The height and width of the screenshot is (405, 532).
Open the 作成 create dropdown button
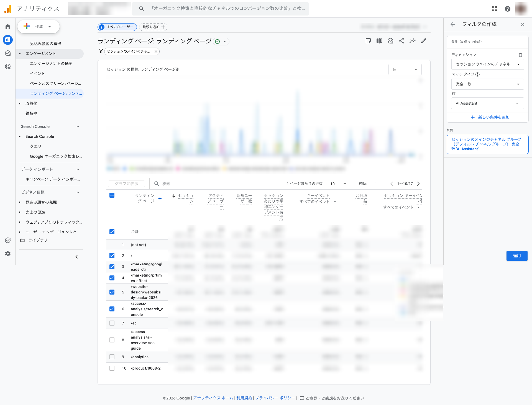(39, 27)
